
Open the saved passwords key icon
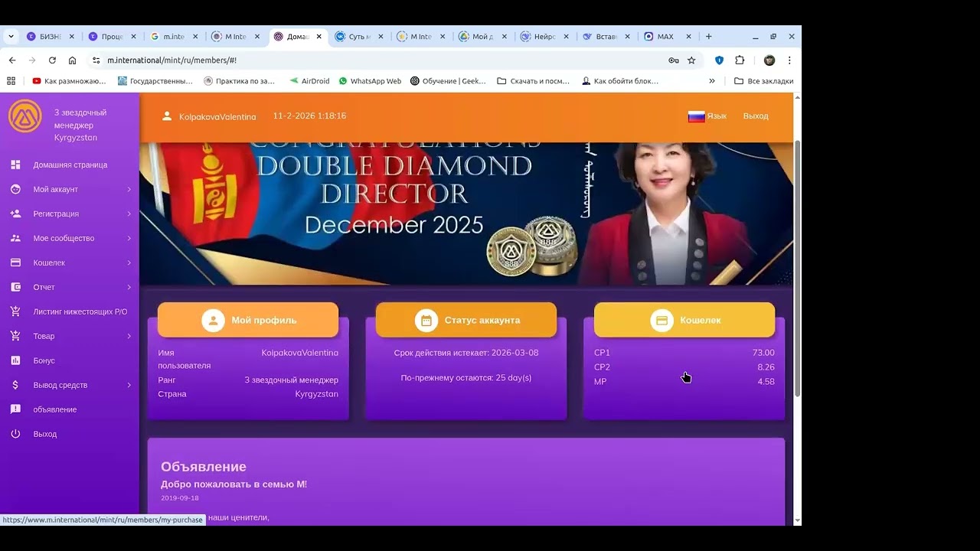pyautogui.click(x=674, y=60)
